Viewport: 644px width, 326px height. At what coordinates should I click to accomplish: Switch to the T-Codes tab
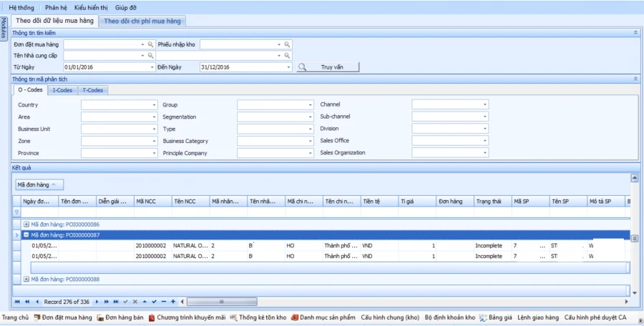[x=93, y=90]
